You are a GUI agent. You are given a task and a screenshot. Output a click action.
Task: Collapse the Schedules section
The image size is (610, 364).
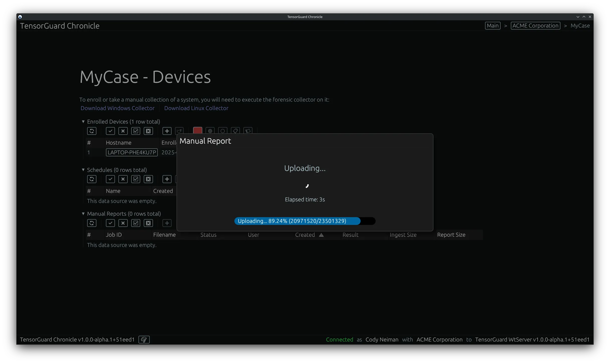pos(83,170)
